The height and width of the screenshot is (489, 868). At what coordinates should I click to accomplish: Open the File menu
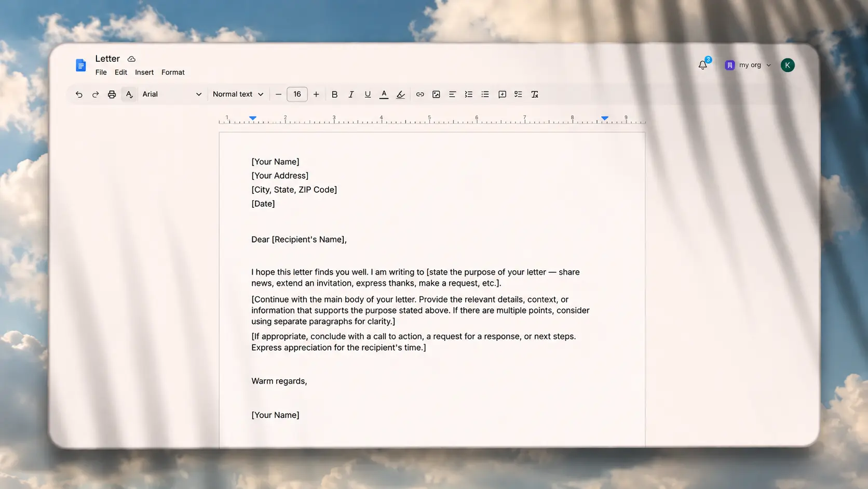(101, 72)
